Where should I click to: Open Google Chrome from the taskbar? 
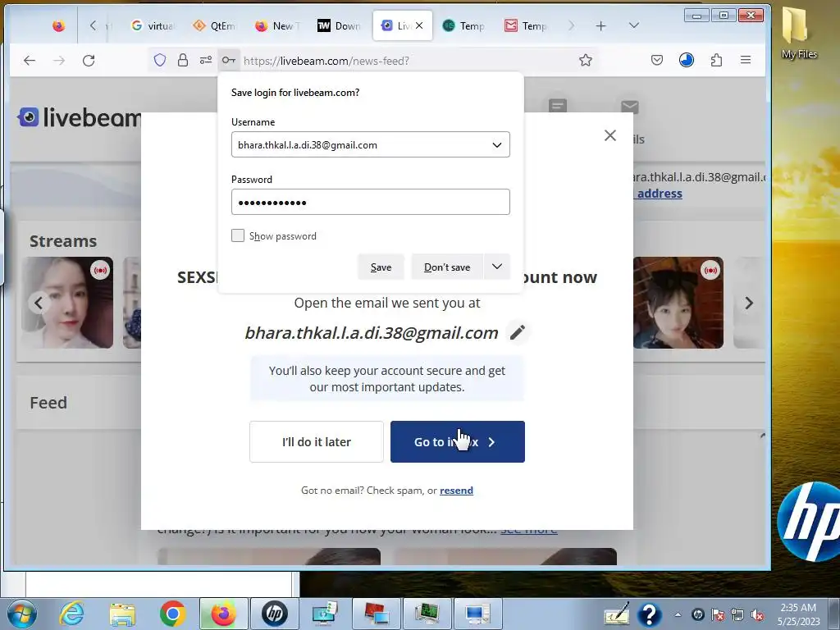coord(172,614)
